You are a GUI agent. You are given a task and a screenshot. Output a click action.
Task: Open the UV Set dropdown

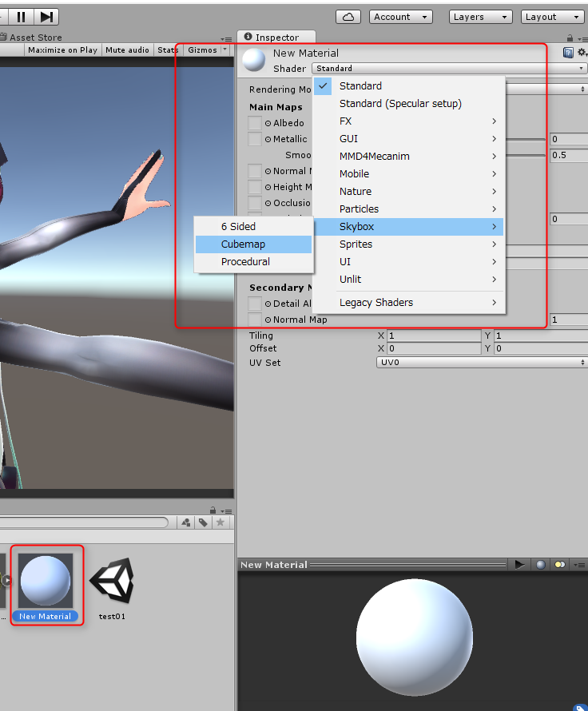tap(482, 363)
